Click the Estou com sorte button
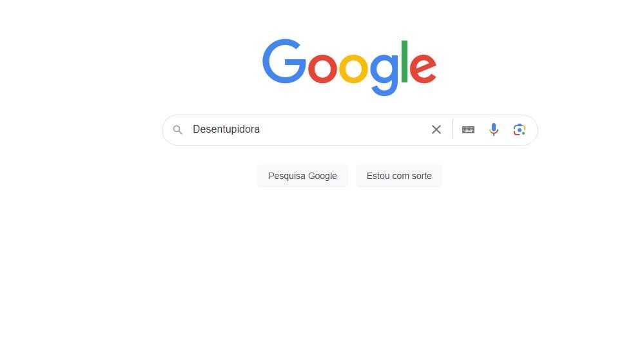Screen dimensions: 644x349 tap(399, 176)
